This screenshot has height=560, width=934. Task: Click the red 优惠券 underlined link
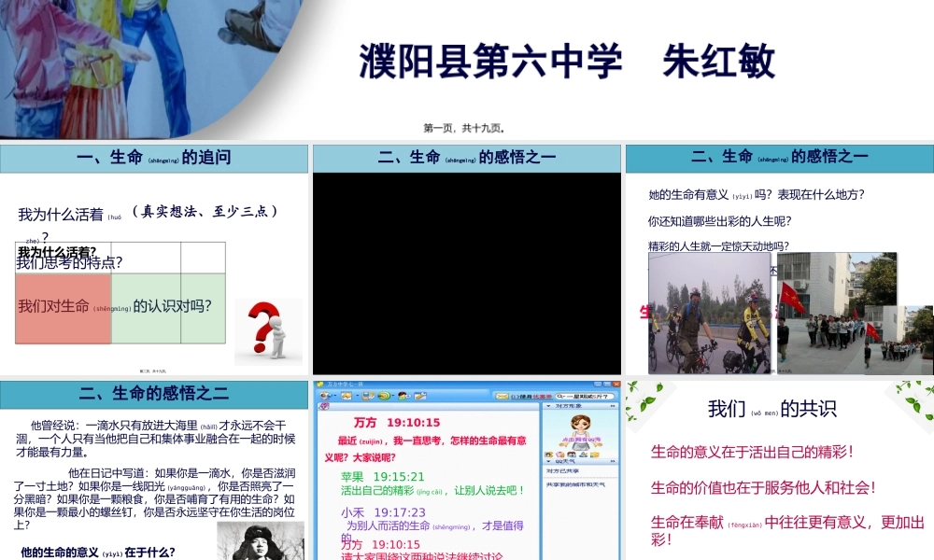(x=543, y=396)
